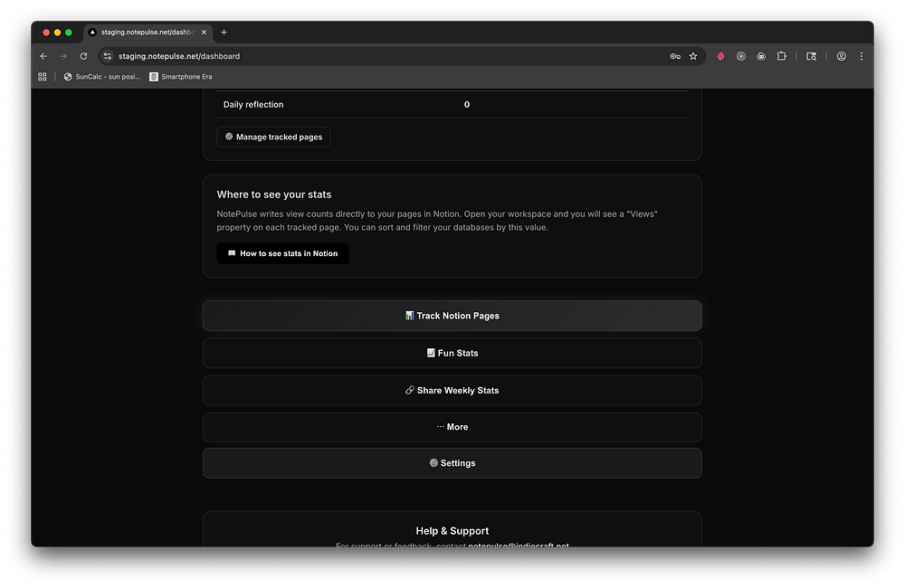Open the robot-face extension icon
This screenshot has width=905, height=588.
[761, 56]
